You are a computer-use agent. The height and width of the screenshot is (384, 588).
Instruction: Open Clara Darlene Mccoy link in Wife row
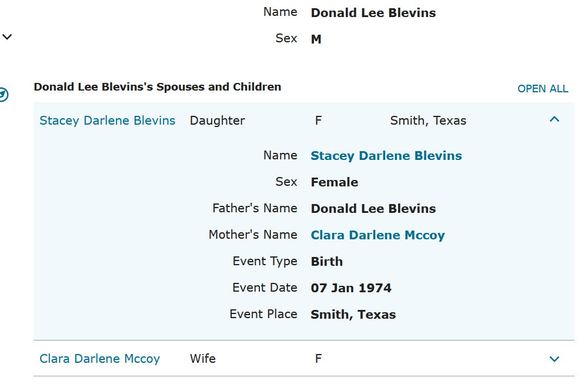(x=99, y=359)
